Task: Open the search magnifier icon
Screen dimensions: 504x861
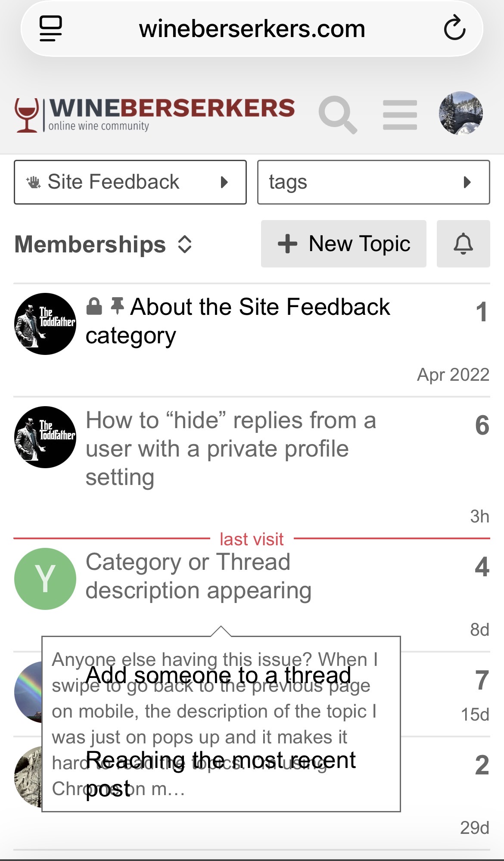Action: [338, 115]
